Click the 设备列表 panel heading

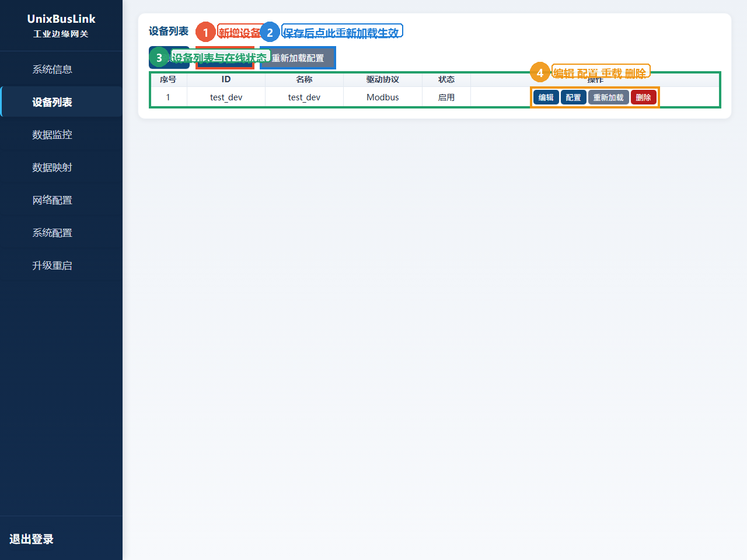pos(169,31)
